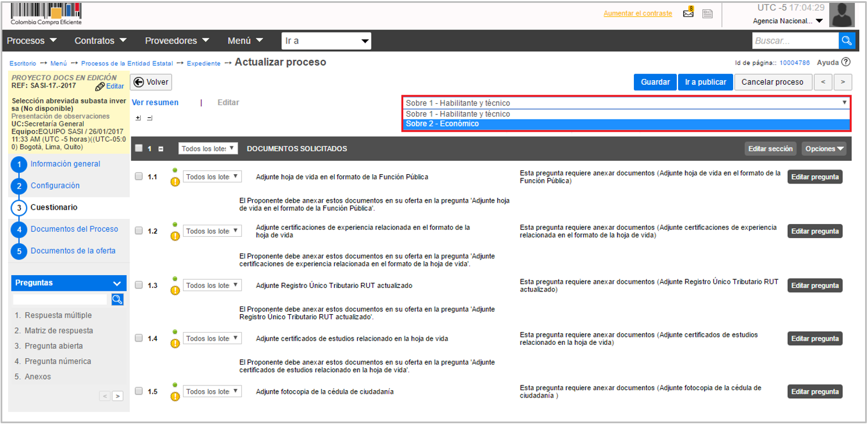The height and width of the screenshot is (425, 868).
Task: Check the checkbox for question 1.2
Action: pos(139,230)
